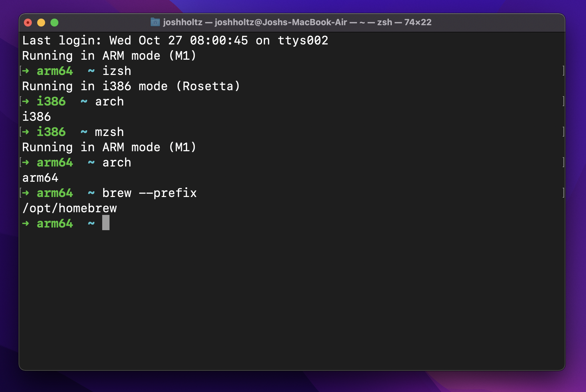Click the arm64 output line
Viewport: 586px width, 392px height.
pyautogui.click(x=40, y=177)
